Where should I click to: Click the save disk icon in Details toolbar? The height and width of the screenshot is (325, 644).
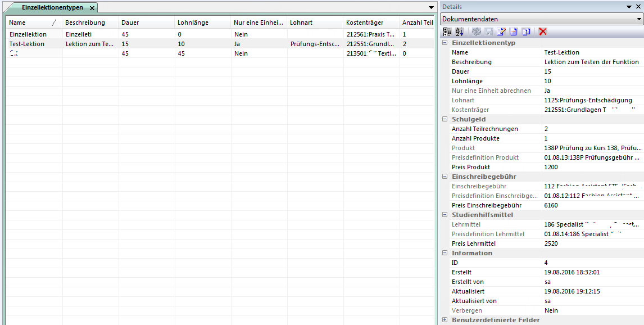tap(488, 31)
